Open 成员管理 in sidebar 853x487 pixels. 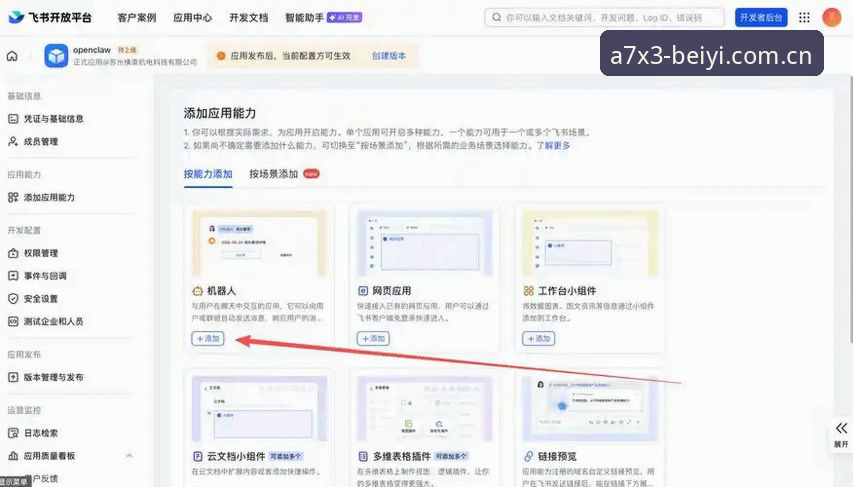[33, 141]
